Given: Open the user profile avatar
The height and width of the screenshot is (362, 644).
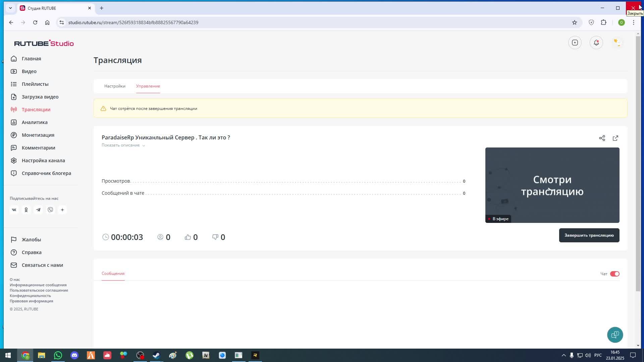Looking at the screenshot, I should coord(617,43).
